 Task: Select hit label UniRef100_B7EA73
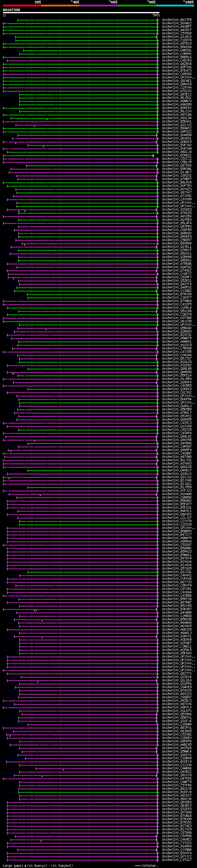click(176, 71)
